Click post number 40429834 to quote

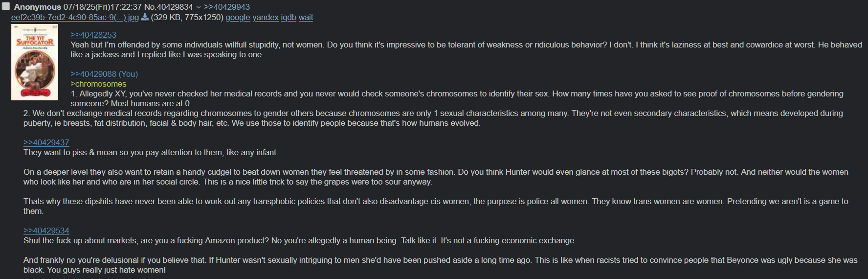[175, 7]
